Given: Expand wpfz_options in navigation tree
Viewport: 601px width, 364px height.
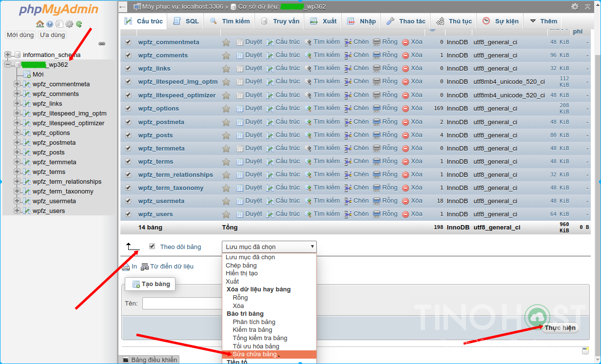Looking at the screenshot, I should 17,133.
